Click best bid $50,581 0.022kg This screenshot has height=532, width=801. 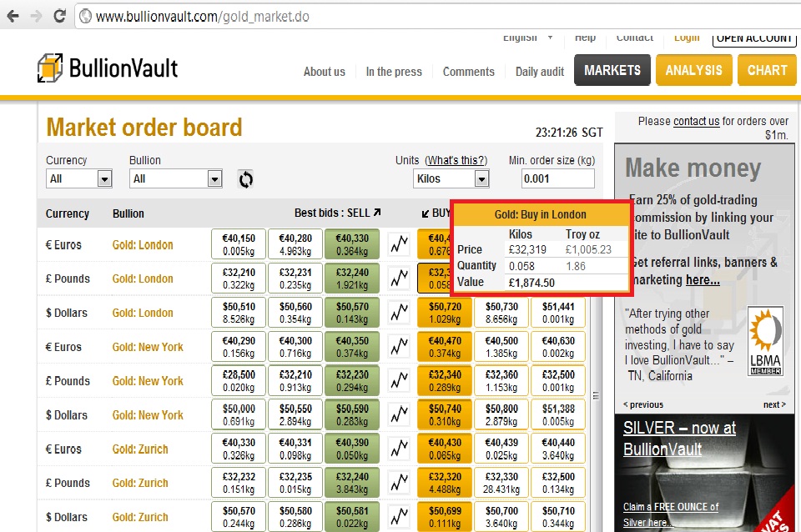[x=352, y=517]
